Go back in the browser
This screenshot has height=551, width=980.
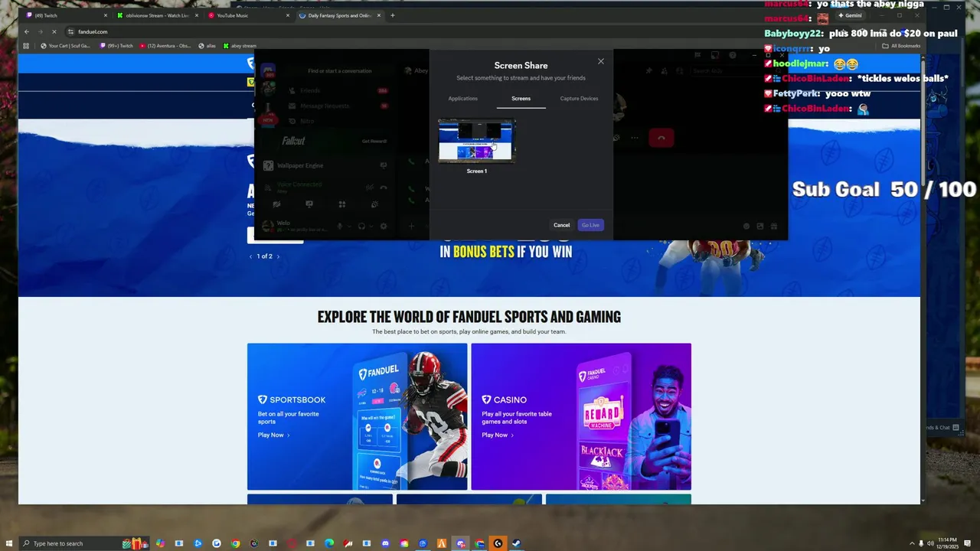pos(27,31)
